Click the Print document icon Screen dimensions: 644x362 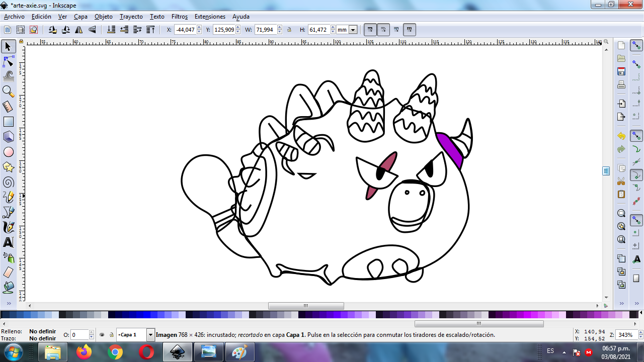pos(621,84)
